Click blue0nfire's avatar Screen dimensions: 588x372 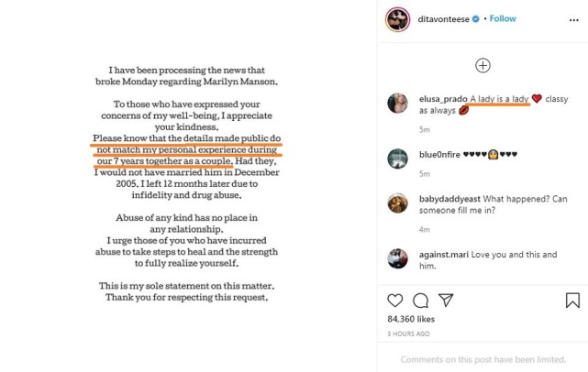(397, 156)
